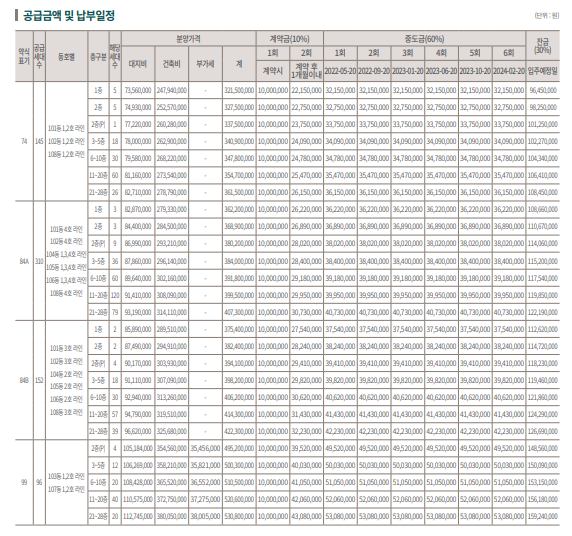
Task: Select the date '2023-10-20'
Action: [x=475, y=71]
